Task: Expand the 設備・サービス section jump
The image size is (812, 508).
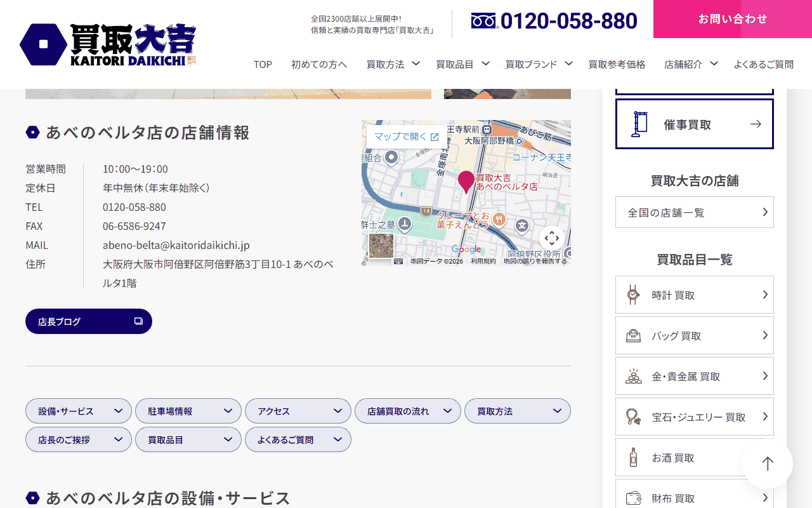Action: click(x=79, y=411)
